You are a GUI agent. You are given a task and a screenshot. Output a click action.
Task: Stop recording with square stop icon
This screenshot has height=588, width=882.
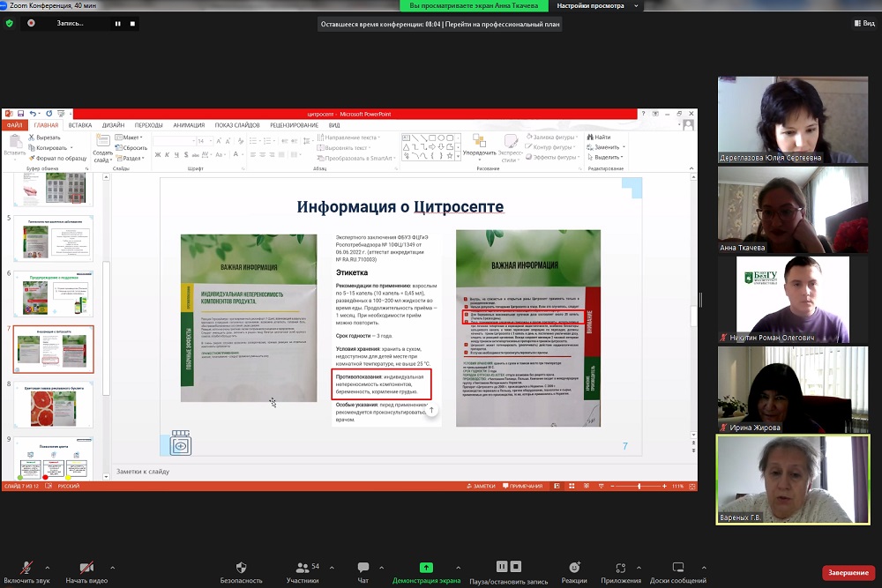[132, 24]
